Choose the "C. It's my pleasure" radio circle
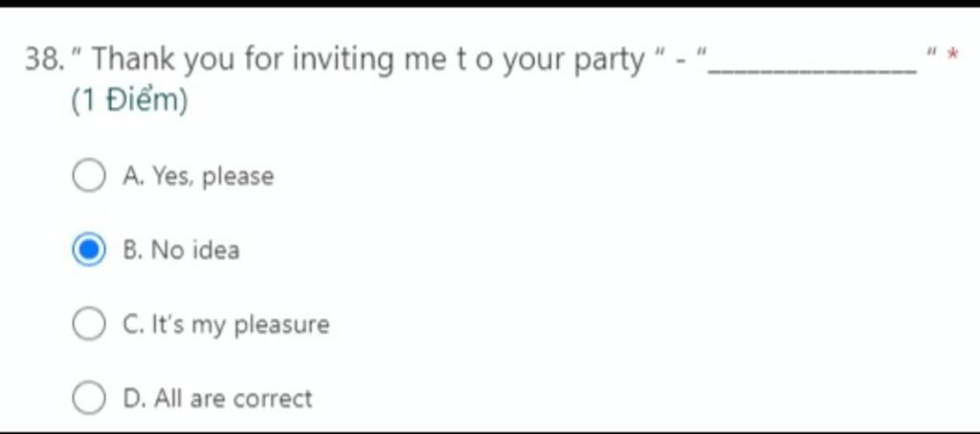The width and height of the screenshot is (980, 434). coord(88,324)
